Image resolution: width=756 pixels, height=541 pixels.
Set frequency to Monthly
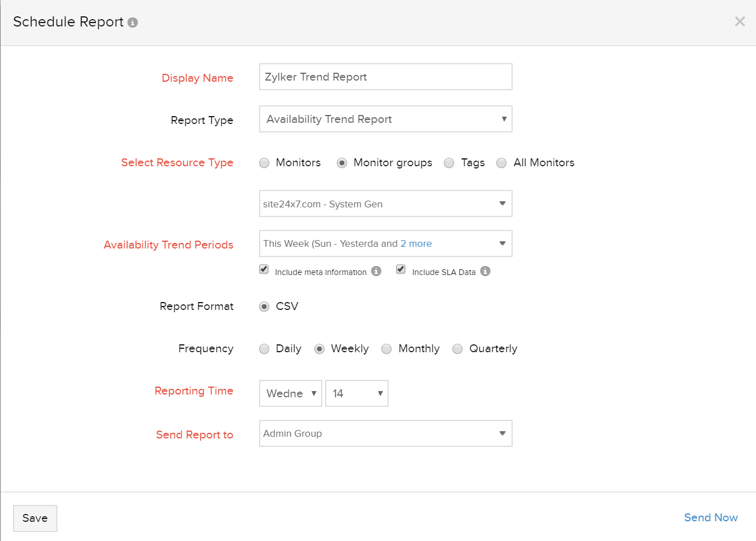click(386, 349)
